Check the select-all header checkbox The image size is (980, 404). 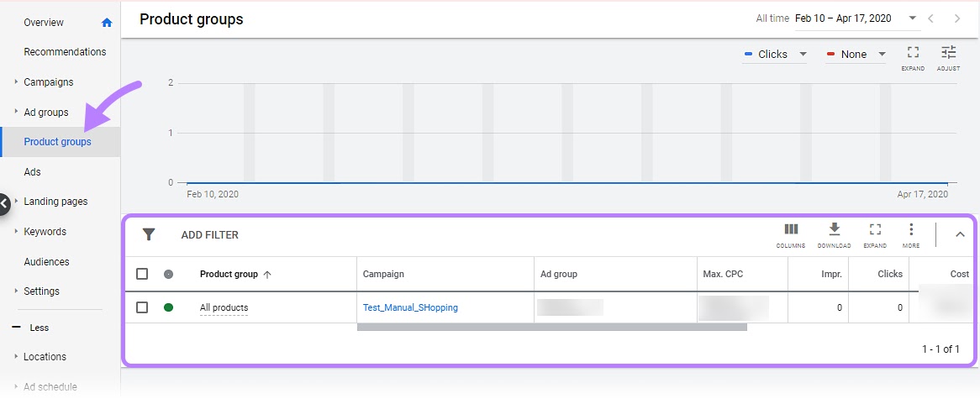pos(142,274)
